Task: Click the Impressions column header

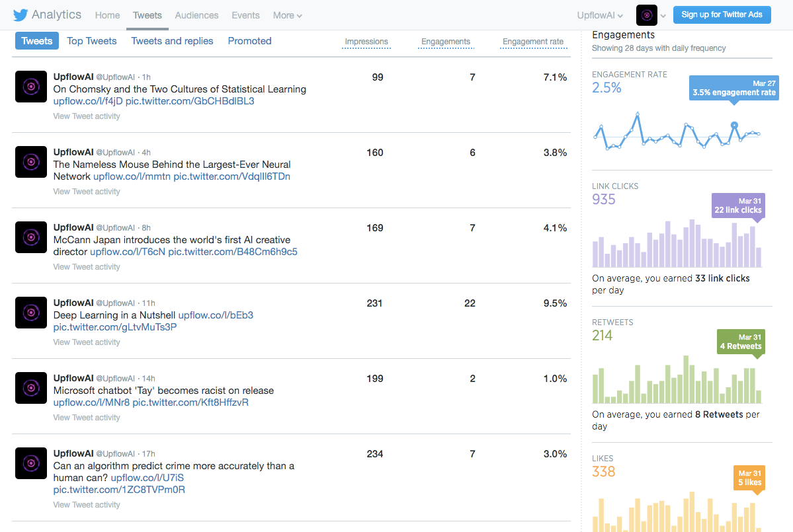Action: (x=366, y=42)
